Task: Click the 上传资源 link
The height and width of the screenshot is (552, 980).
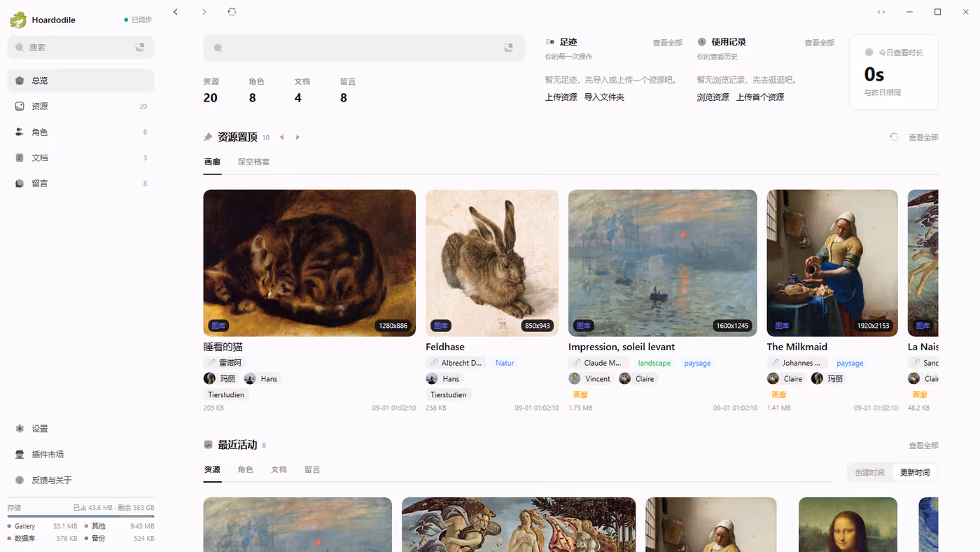Action: [x=561, y=97]
